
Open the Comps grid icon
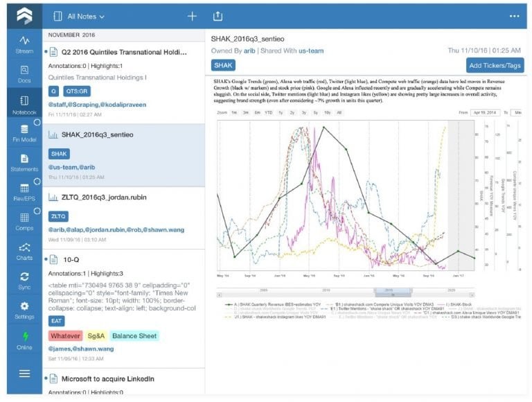tap(24, 222)
